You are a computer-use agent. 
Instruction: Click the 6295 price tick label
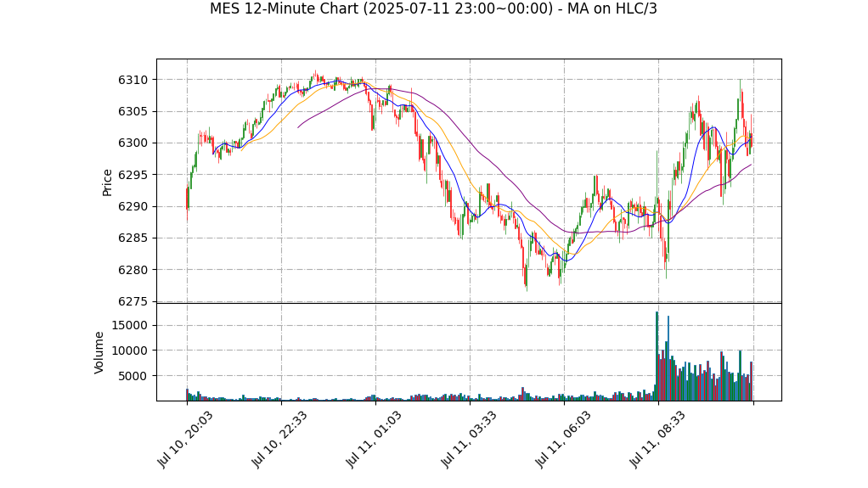coord(133,175)
